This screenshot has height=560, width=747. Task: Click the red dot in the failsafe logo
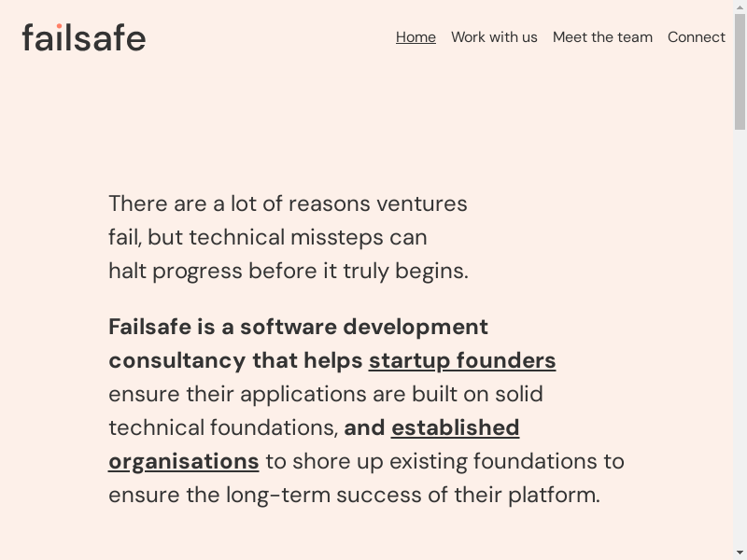pyautogui.click(x=59, y=26)
